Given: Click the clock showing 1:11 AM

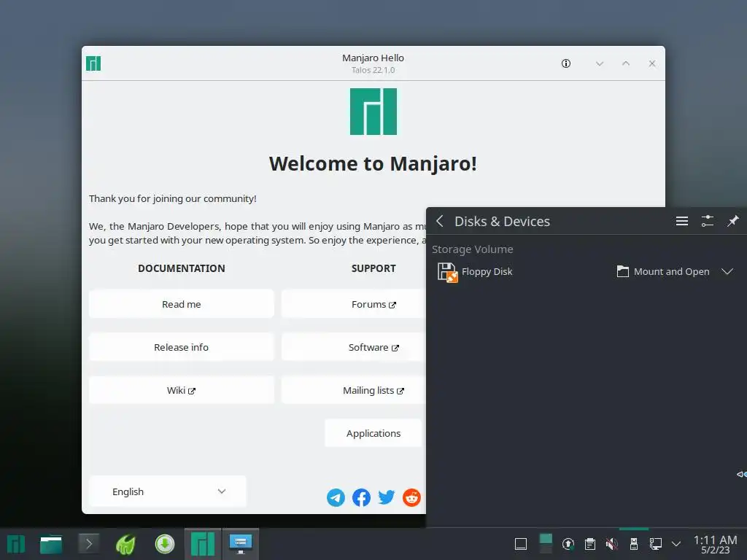Looking at the screenshot, I should pyautogui.click(x=715, y=544).
